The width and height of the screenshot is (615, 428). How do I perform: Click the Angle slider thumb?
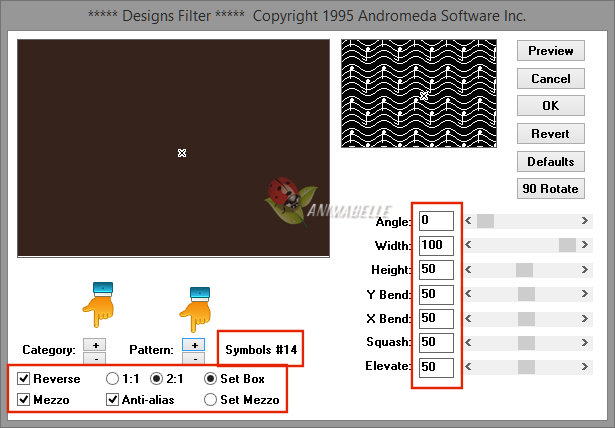coord(486,221)
